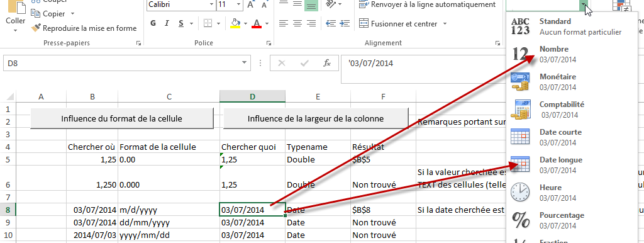Open insert function fx dialog
The image size is (644, 243).
click(x=327, y=64)
